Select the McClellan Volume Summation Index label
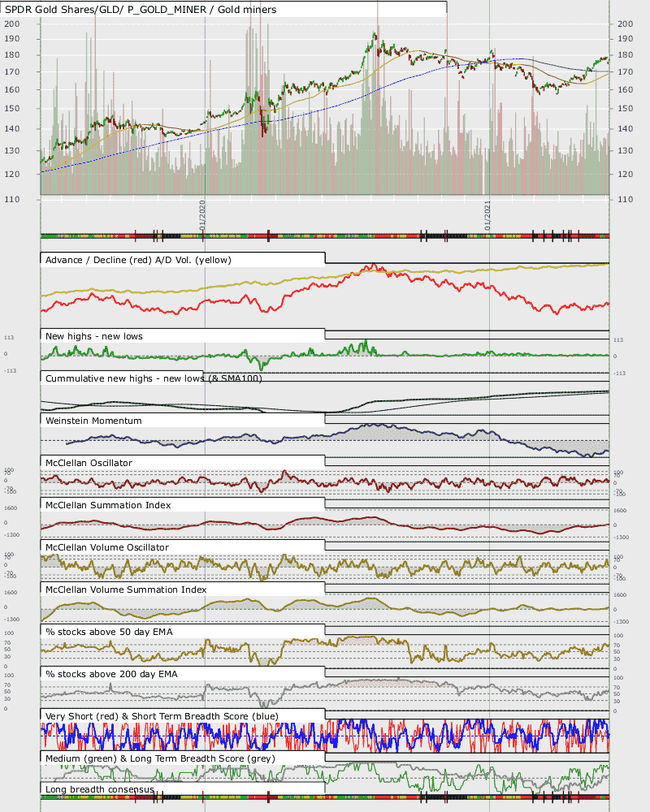Viewport: 650px width, 812px height. pos(126,590)
